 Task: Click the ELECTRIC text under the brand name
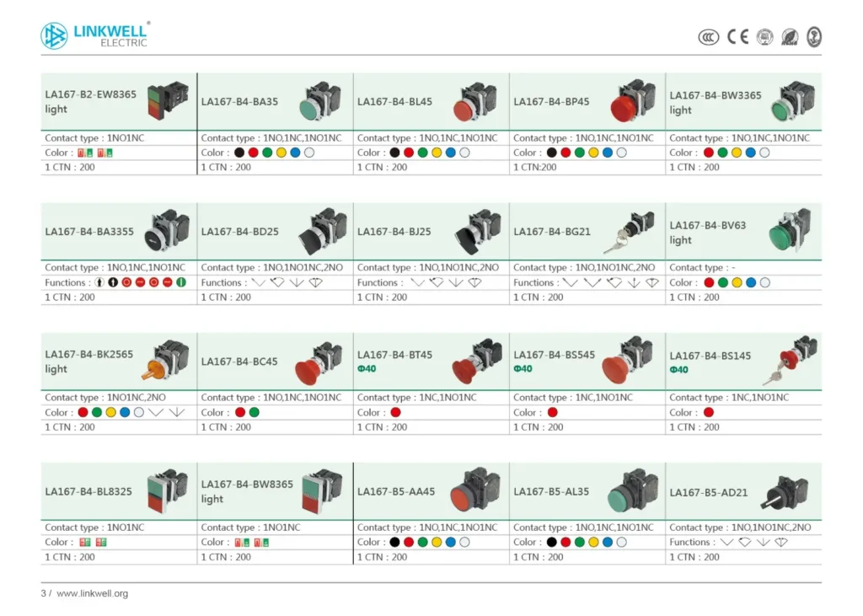(124, 43)
